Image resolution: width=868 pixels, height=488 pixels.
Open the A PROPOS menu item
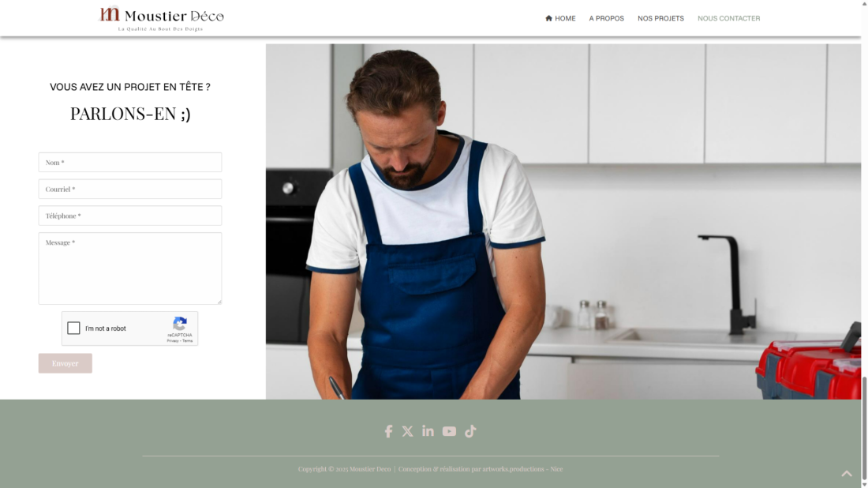(x=606, y=18)
